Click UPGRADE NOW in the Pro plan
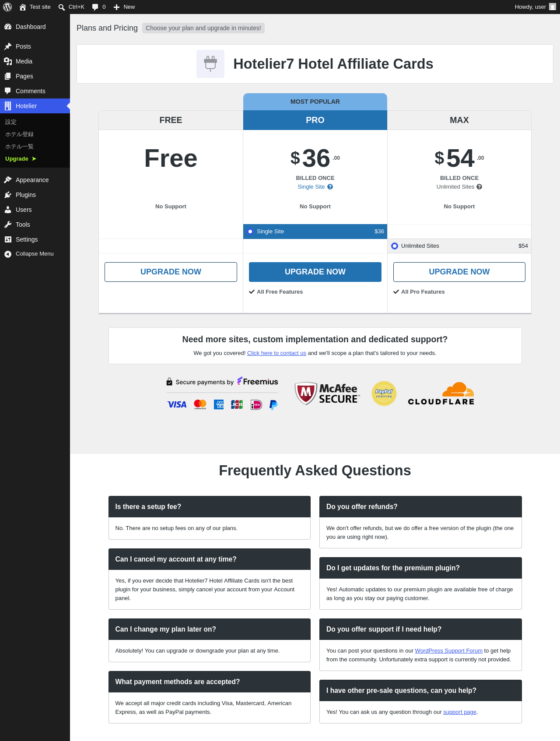Screen dimensions: 560x741 click(315, 272)
